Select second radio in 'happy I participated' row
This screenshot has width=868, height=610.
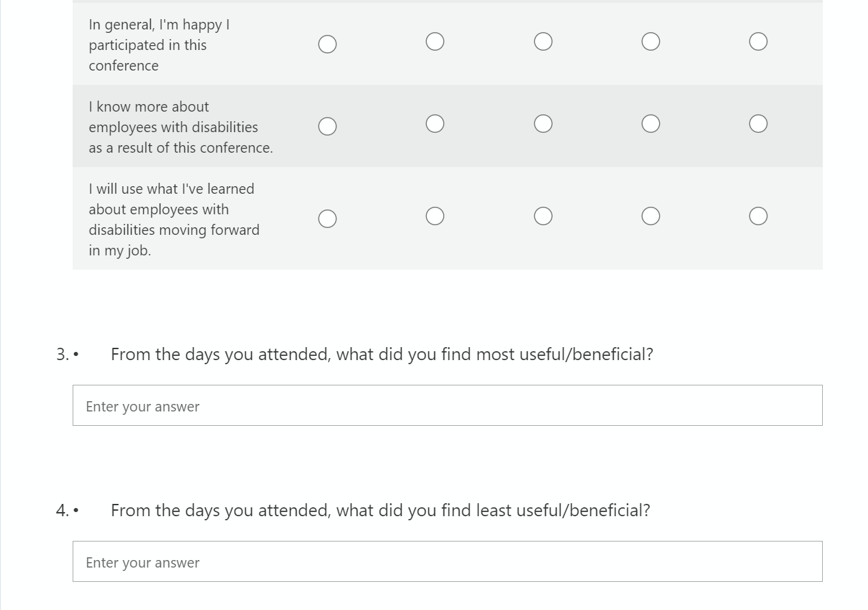435,42
